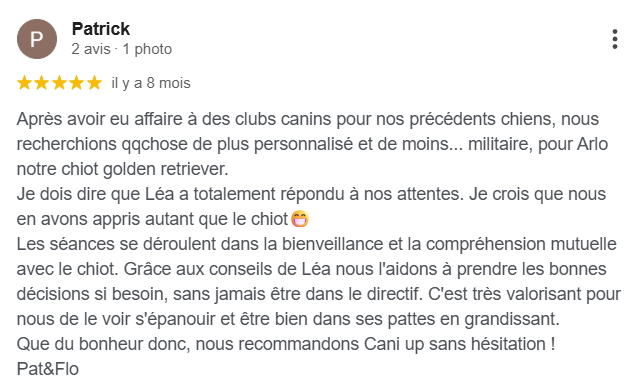Click the third yellow rating star
The width and height of the screenshot is (644, 385).
(59, 83)
